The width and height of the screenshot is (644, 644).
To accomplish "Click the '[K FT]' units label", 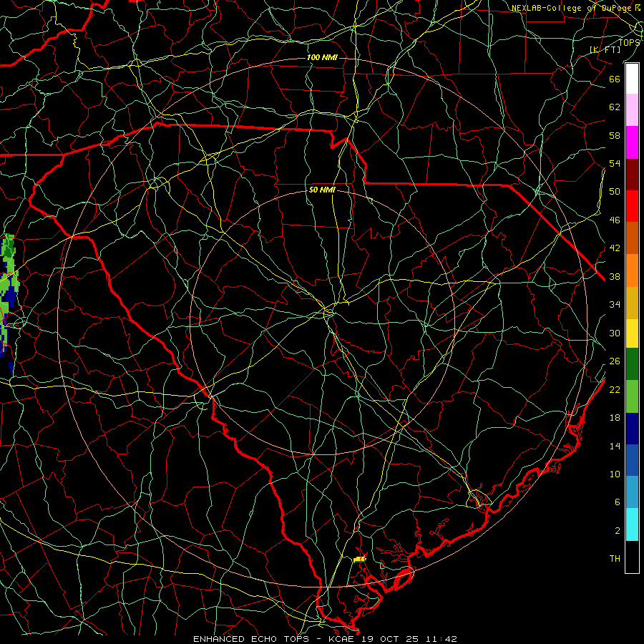I will [x=605, y=49].
